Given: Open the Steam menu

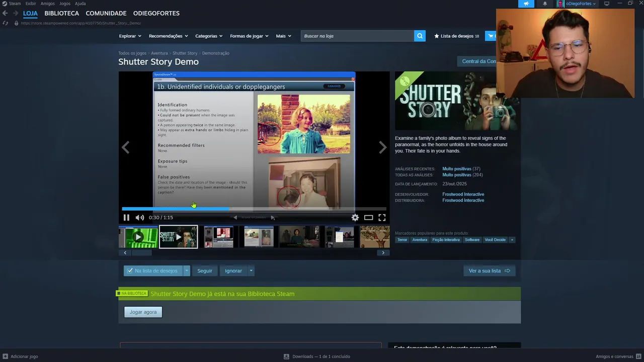Looking at the screenshot, I should (x=11, y=4).
